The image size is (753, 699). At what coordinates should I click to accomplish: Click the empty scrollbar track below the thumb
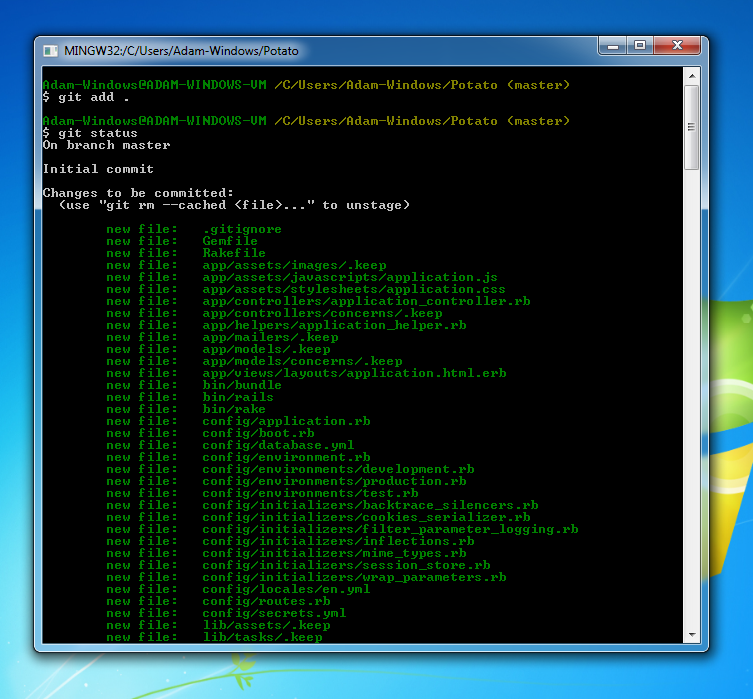click(x=692, y=398)
